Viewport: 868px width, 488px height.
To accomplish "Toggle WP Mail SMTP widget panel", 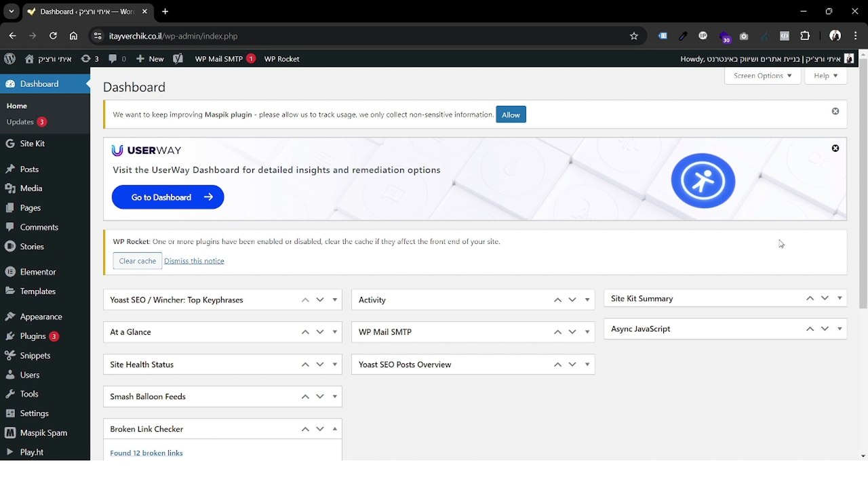I will (x=587, y=332).
